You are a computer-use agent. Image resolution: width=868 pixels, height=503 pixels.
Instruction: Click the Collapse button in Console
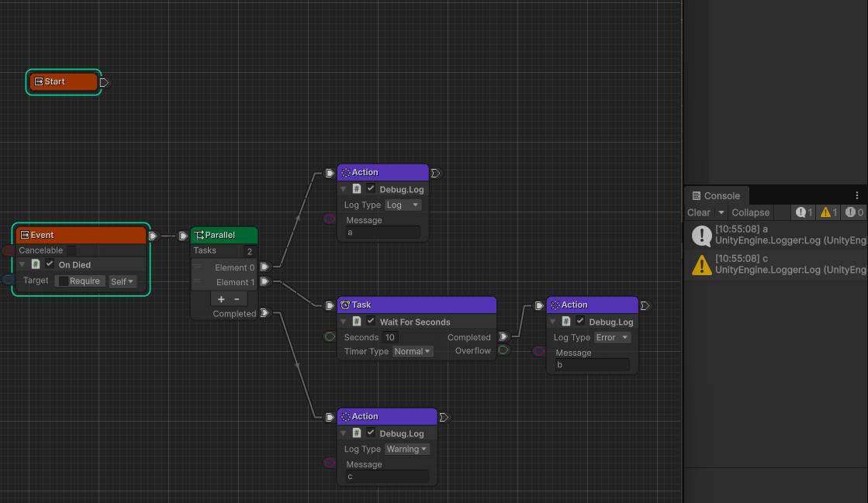click(750, 212)
